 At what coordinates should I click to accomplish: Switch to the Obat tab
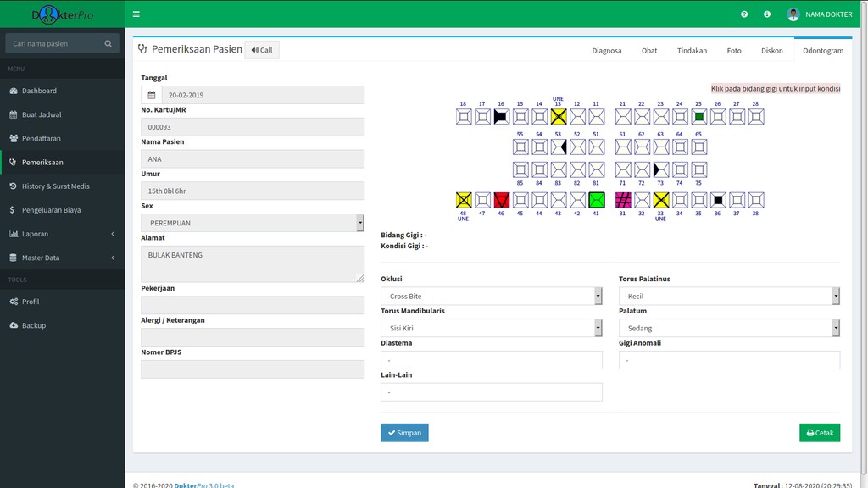[x=649, y=50]
